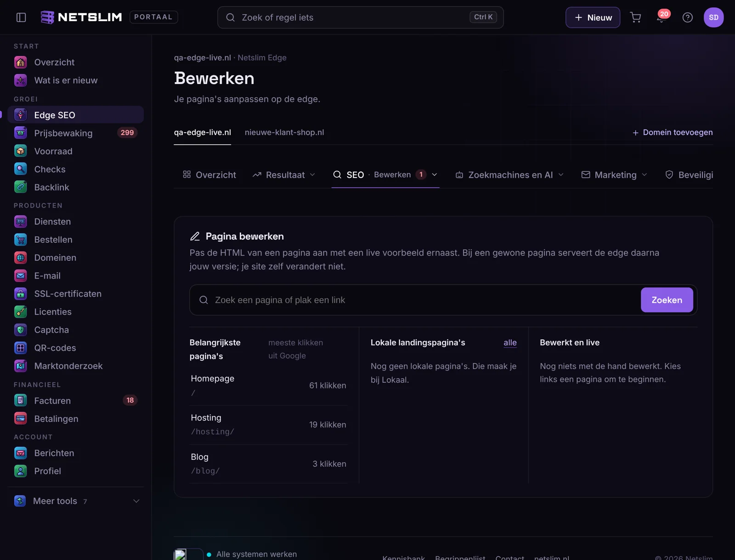Expand the Resultaat dropdown tab

tap(284, 175)
